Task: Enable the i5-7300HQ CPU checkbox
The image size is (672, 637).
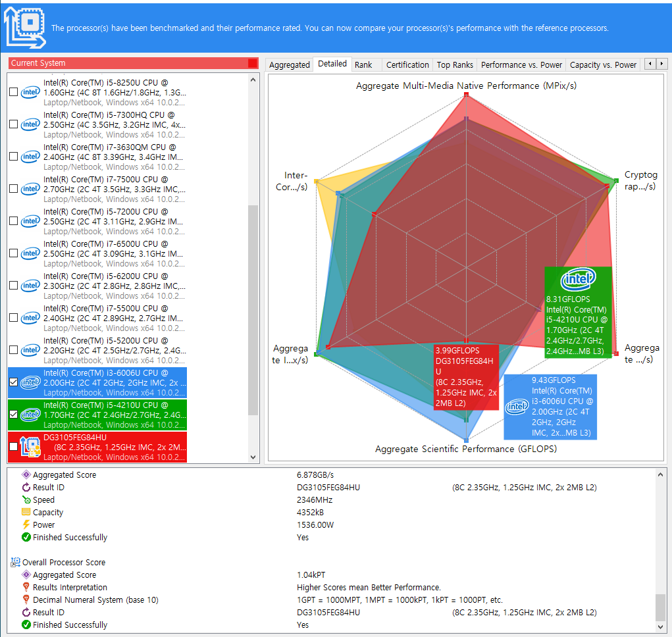Action: (14, 124)
